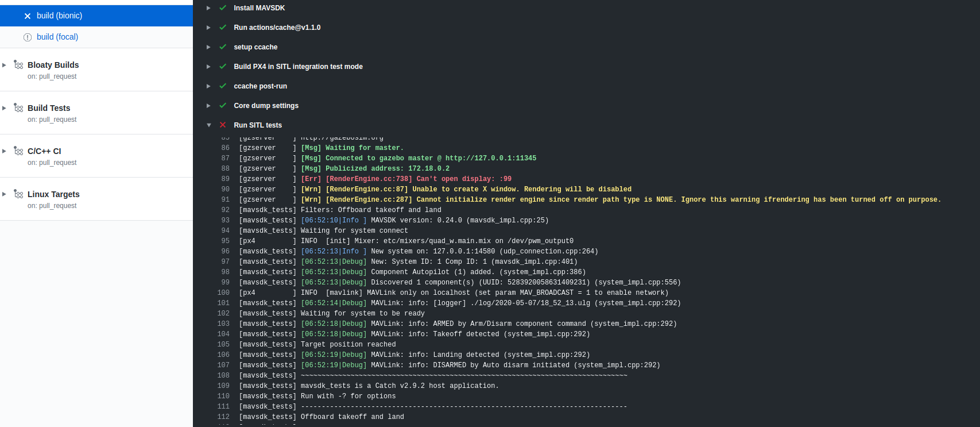Click the green checkmark of Core dump settings

tap(223, 106)
